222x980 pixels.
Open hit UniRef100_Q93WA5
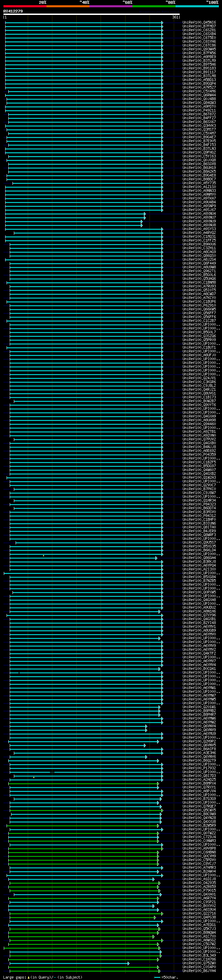(199, 49)
